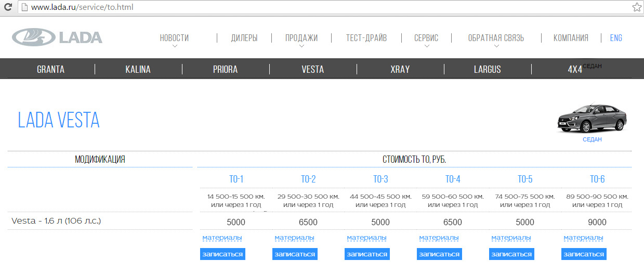
Task: Click записаться button for ТО-3
Action: point(367,254)
